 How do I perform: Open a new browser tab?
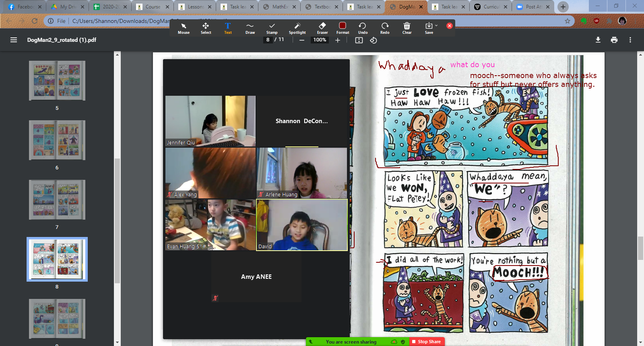(563, 7)
